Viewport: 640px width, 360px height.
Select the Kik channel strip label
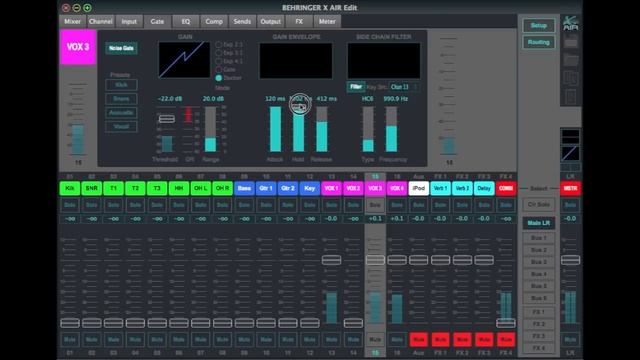[70, 188]
